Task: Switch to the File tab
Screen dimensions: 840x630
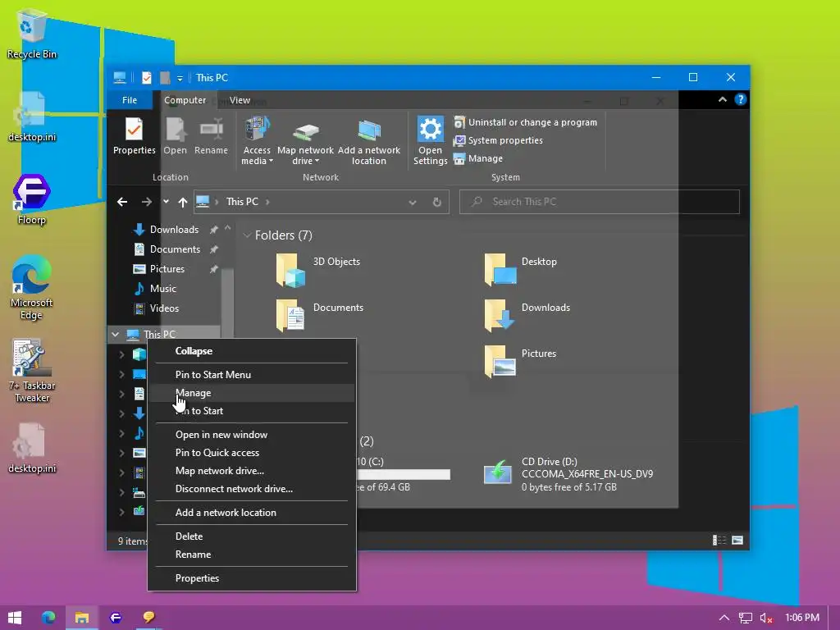Action: point(130,100)
